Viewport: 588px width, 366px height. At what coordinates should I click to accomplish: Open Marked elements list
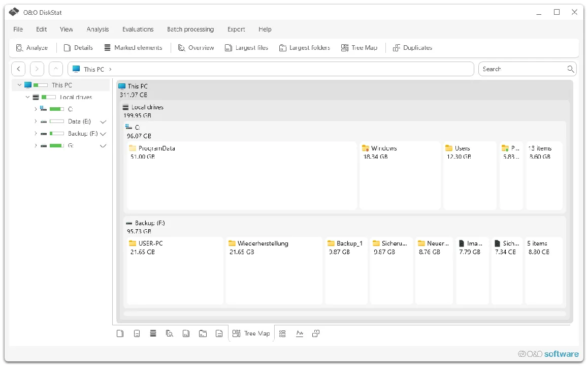133,48
